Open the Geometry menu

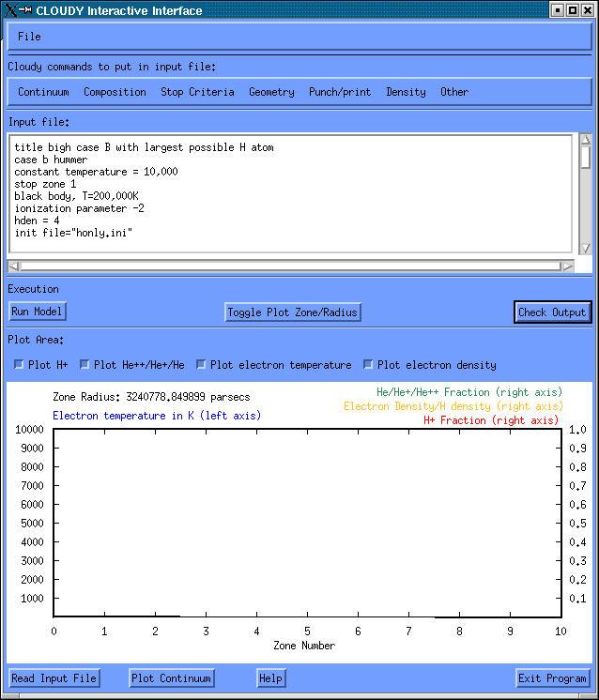point(271,92)
